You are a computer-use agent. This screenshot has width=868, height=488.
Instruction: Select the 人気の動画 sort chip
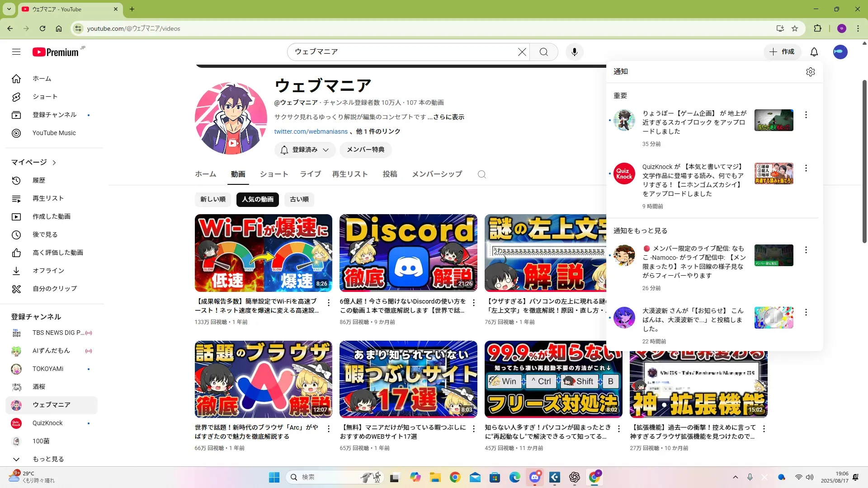[x=257, y=199]
